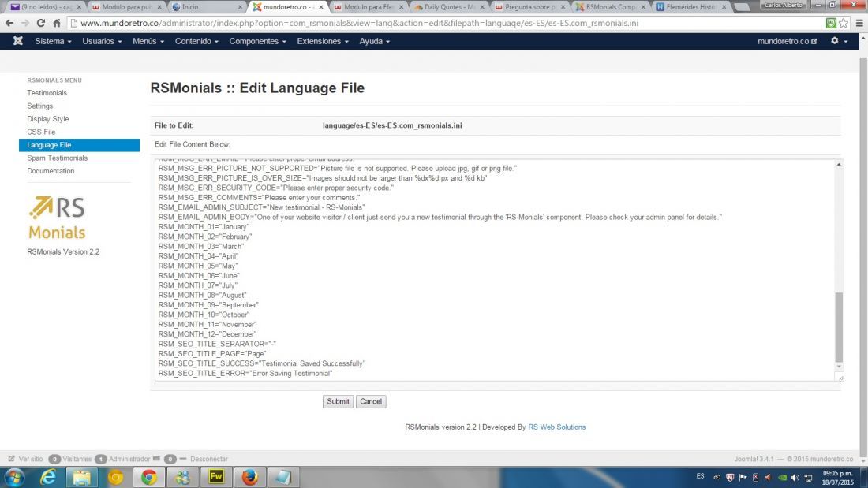Click scroll down arrow of text area
Screen dimensions: 868x488
840,367
